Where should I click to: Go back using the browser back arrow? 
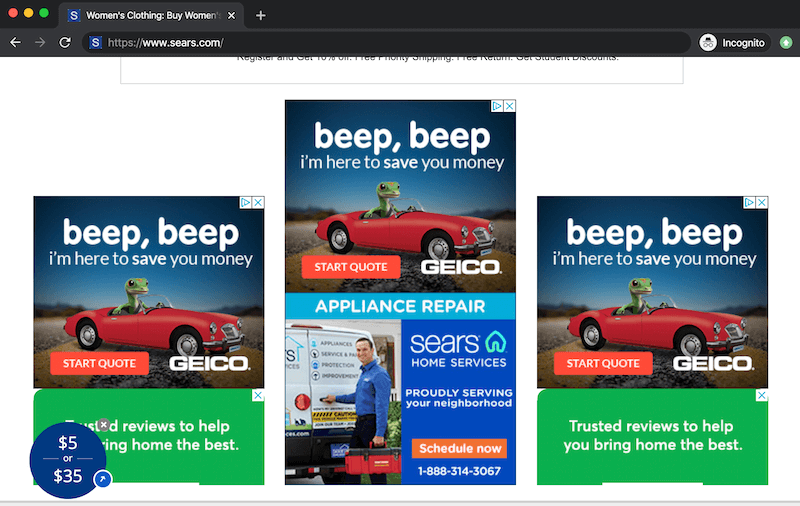[16, 42]
